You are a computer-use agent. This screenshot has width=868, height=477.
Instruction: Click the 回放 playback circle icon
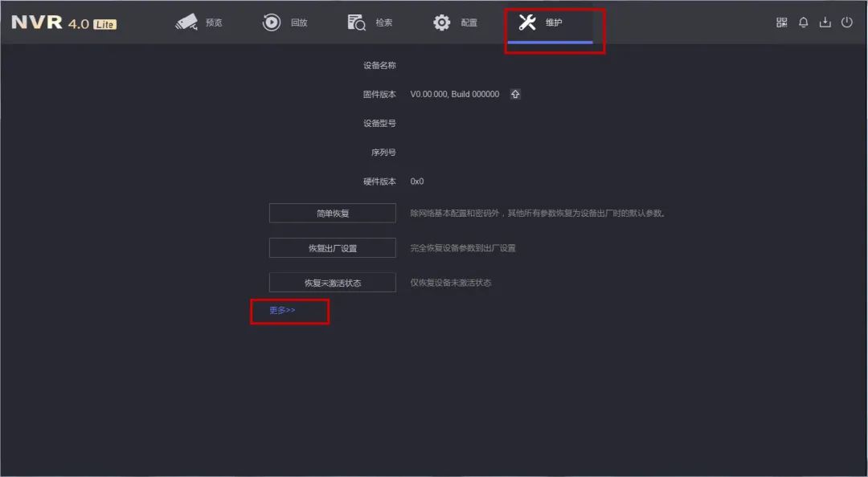pos(272,22)
